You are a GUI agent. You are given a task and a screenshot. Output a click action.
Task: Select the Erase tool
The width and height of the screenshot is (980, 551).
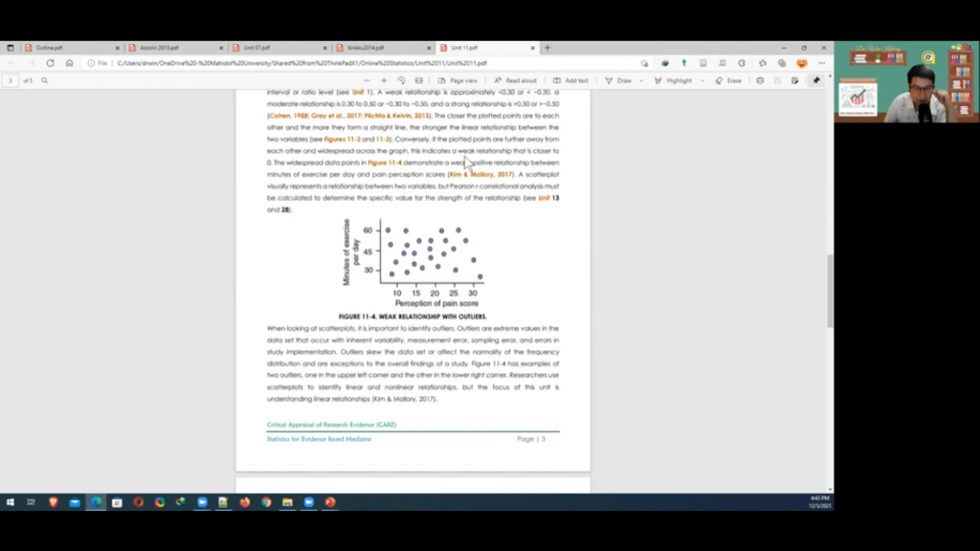tap(728, 80)
